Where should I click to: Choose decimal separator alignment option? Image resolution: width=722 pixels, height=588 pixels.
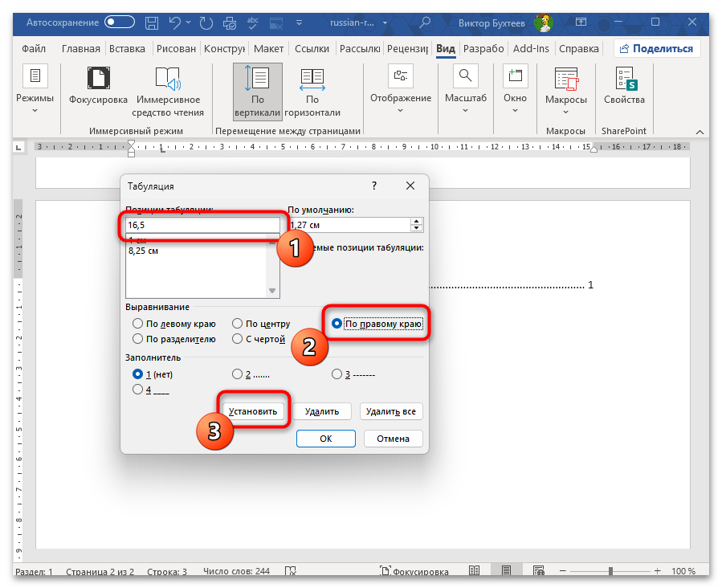click(x=137, y=339)
